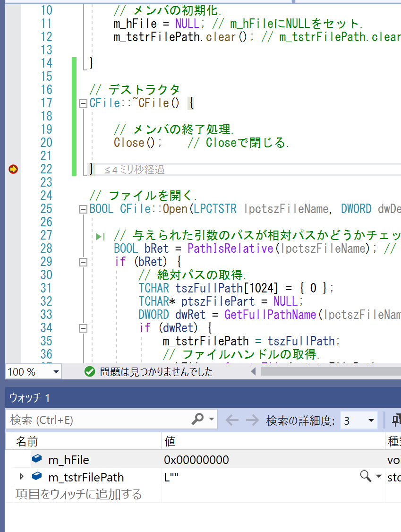Click line number 22 in the gutter
This screenshot has height=532, width=401.
coord(46,169)
